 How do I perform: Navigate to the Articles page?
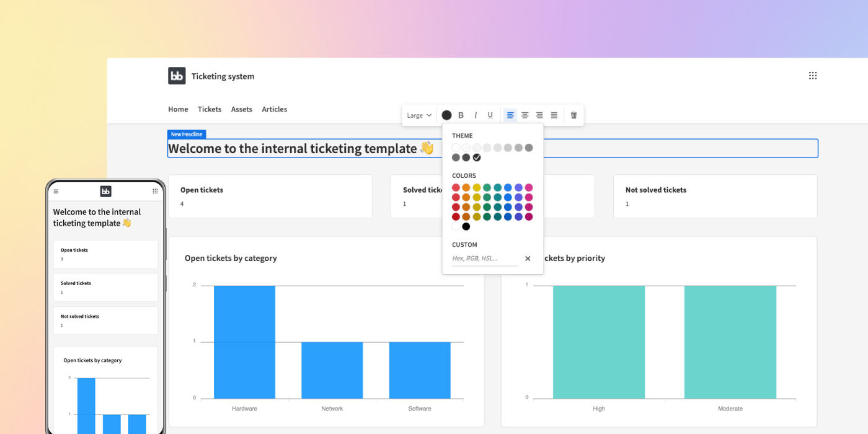pos(274,109)
